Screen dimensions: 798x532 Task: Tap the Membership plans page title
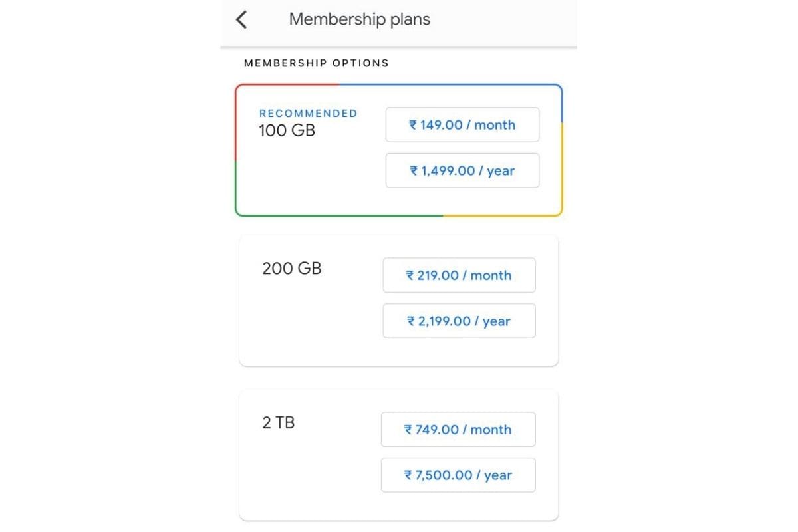359,19
